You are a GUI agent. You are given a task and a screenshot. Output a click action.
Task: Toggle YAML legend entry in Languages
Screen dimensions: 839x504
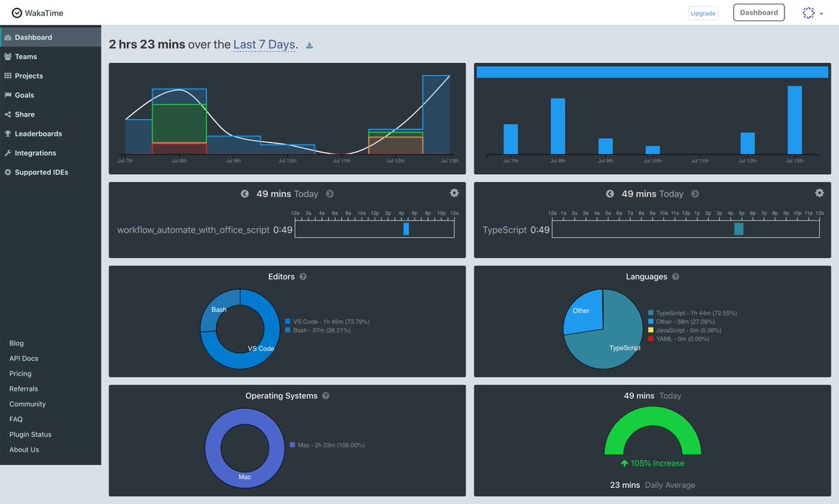[678, 338]
